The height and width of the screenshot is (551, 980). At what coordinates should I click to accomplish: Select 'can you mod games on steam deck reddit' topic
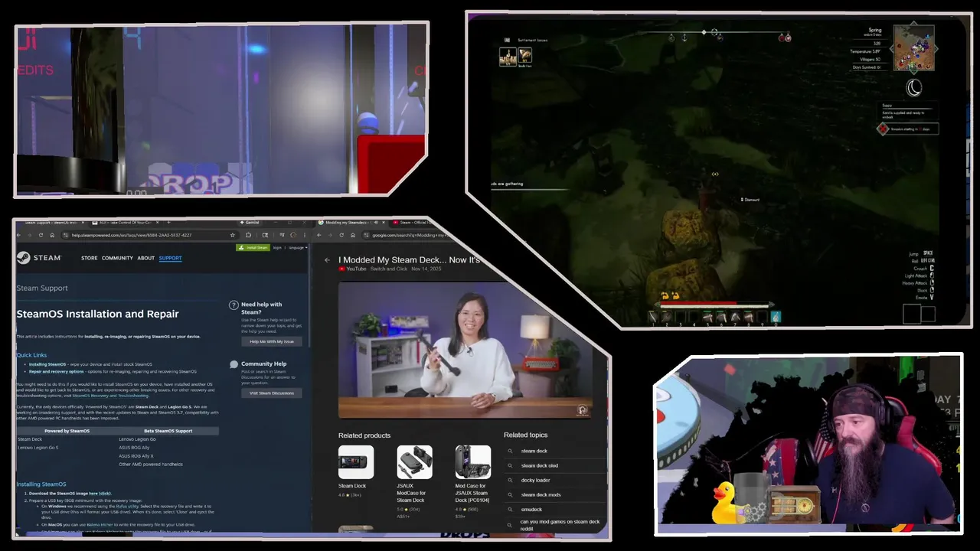click(560, 525)
